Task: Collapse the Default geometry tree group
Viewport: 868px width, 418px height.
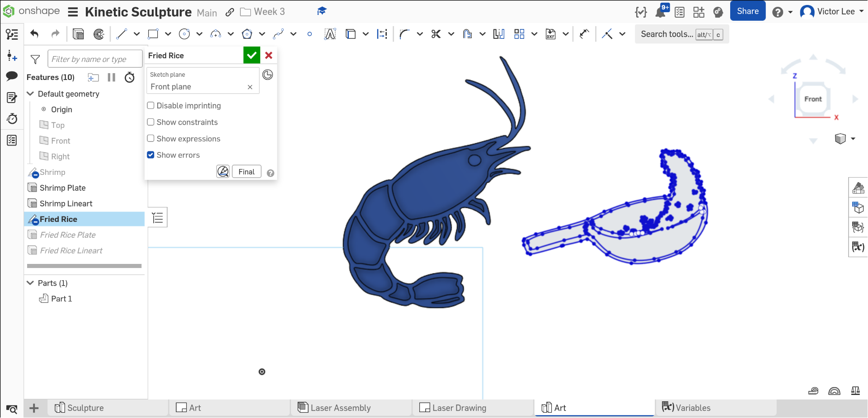Action: click(31, 94)
